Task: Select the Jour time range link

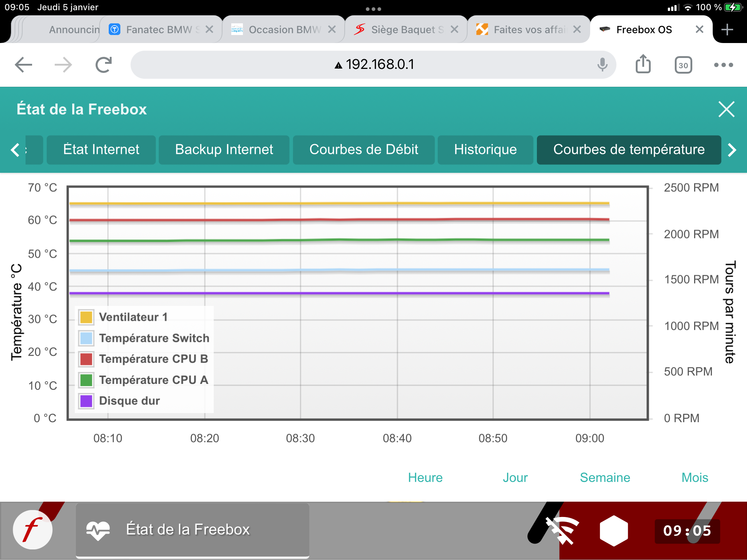Action: click(x=515, y=478)
